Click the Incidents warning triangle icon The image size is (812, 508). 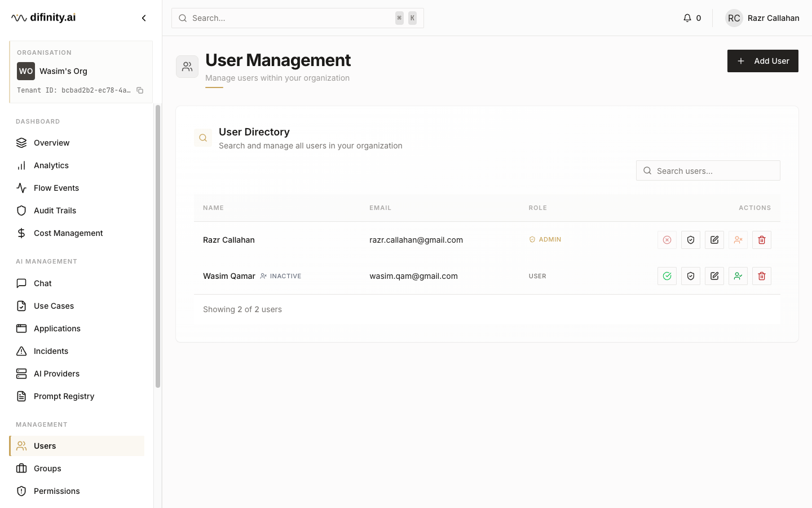click(21, 351)
